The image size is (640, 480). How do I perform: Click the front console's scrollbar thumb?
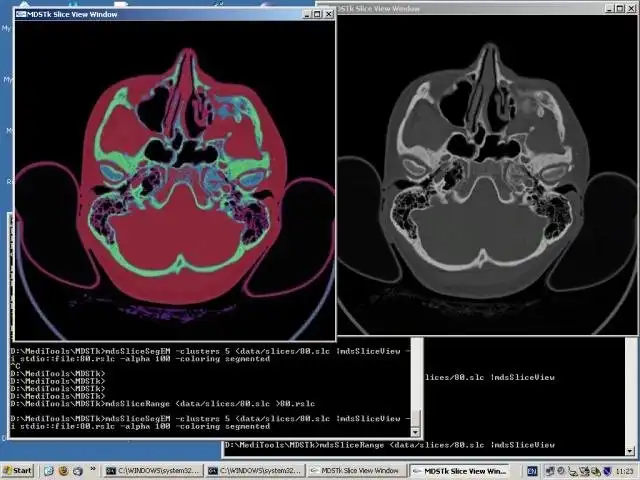pyautogui.click(x=416, y=418)
